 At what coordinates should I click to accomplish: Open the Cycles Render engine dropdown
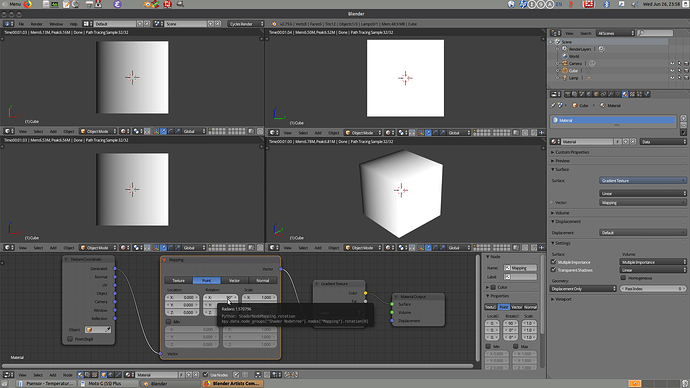pos(246,24)
